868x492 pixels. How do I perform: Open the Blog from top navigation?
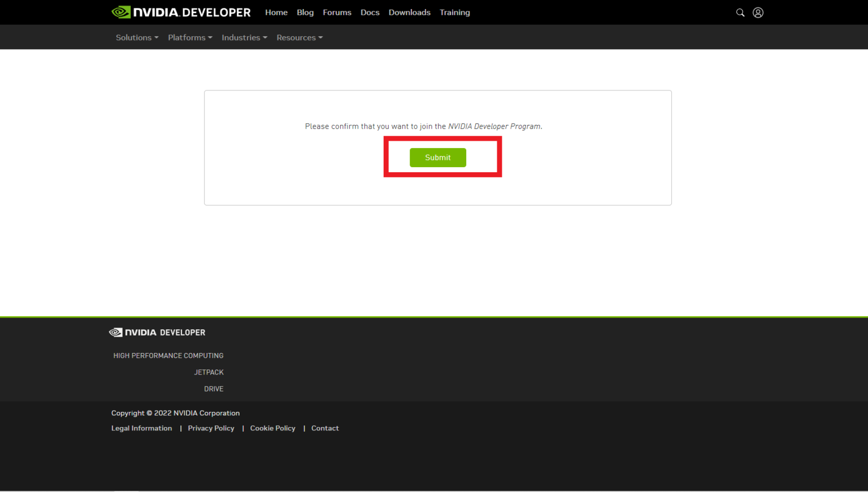(x=305, y=12)
